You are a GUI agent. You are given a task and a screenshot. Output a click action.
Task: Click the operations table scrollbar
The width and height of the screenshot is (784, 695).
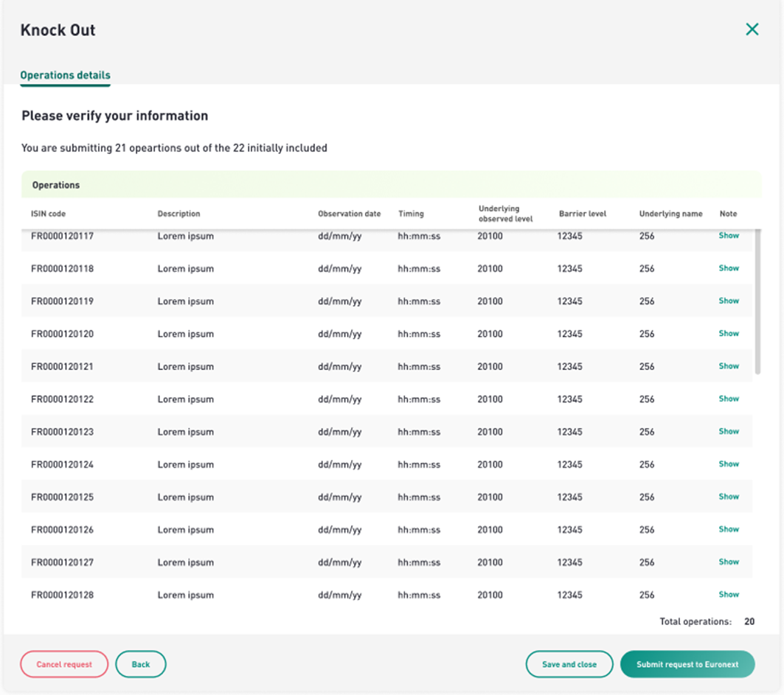coord(757,301)
